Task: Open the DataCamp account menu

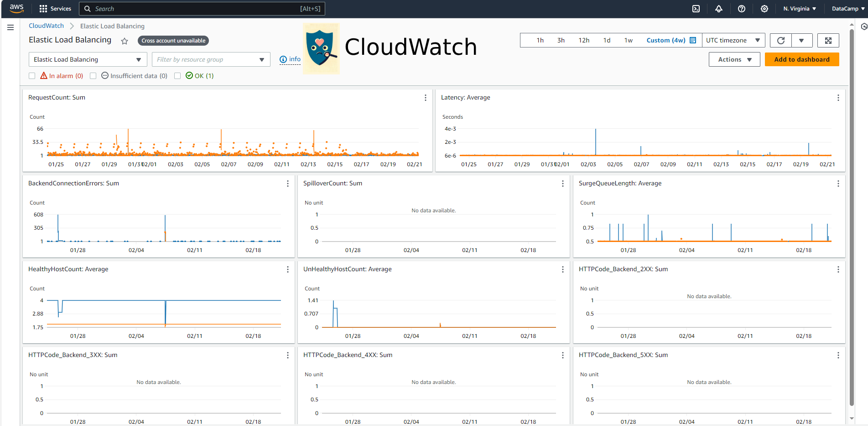Action: coord(848,9)
